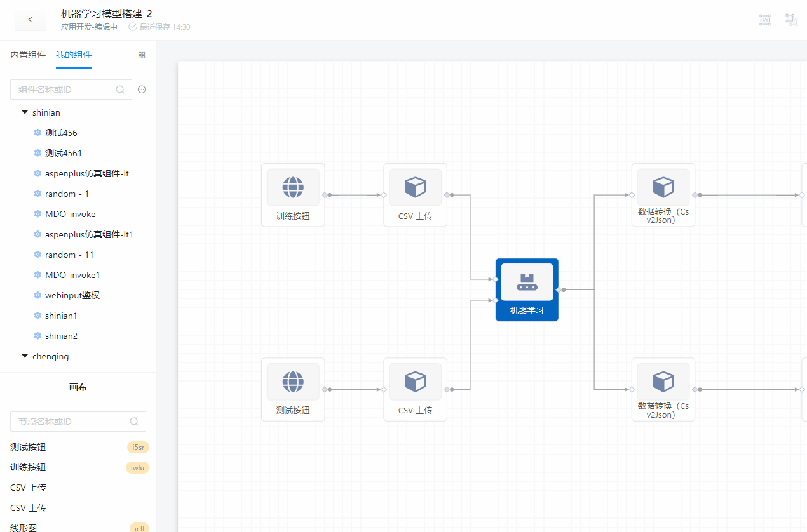Select the 测试按钮 globe node
This screenshot has width=807, height=532.
click(x=293, y=389)
